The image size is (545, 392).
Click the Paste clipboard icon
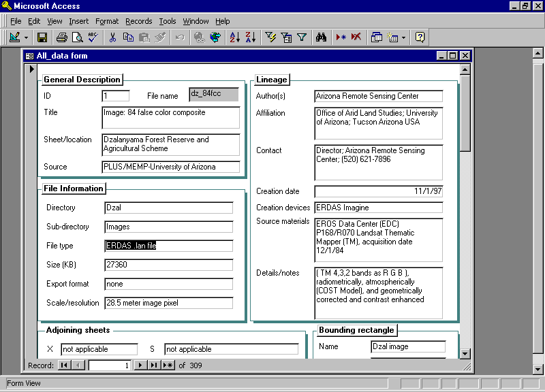pyautogui.click(x=144, y=37)
